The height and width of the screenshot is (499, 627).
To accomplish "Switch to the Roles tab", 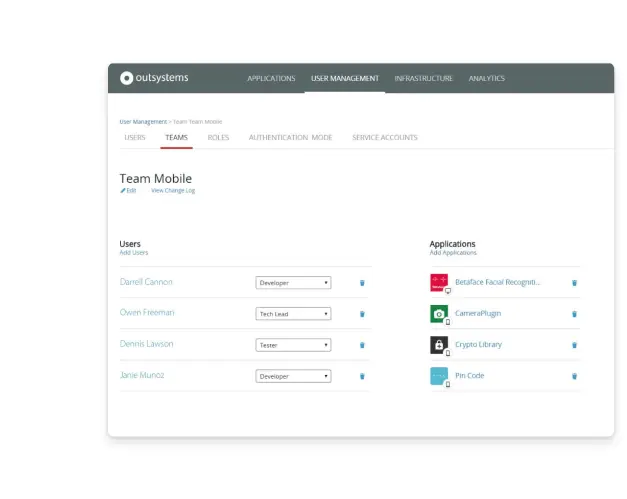I will point(218,138).
